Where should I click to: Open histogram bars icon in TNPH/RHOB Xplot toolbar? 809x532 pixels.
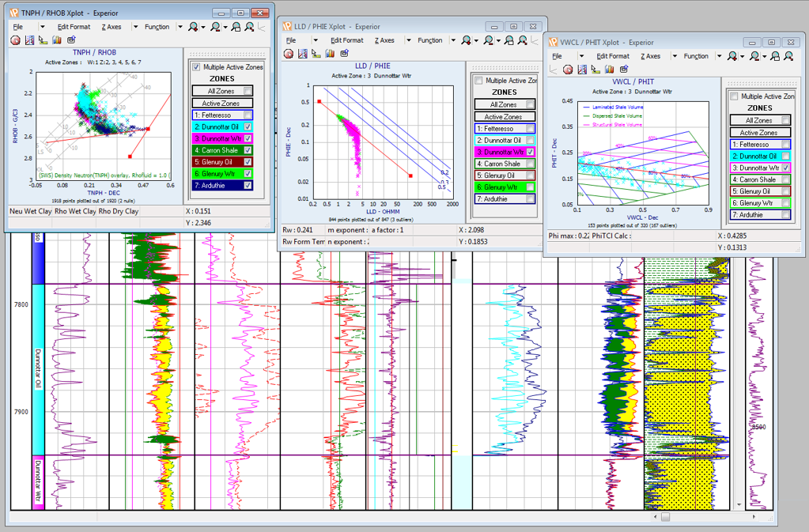57,40
